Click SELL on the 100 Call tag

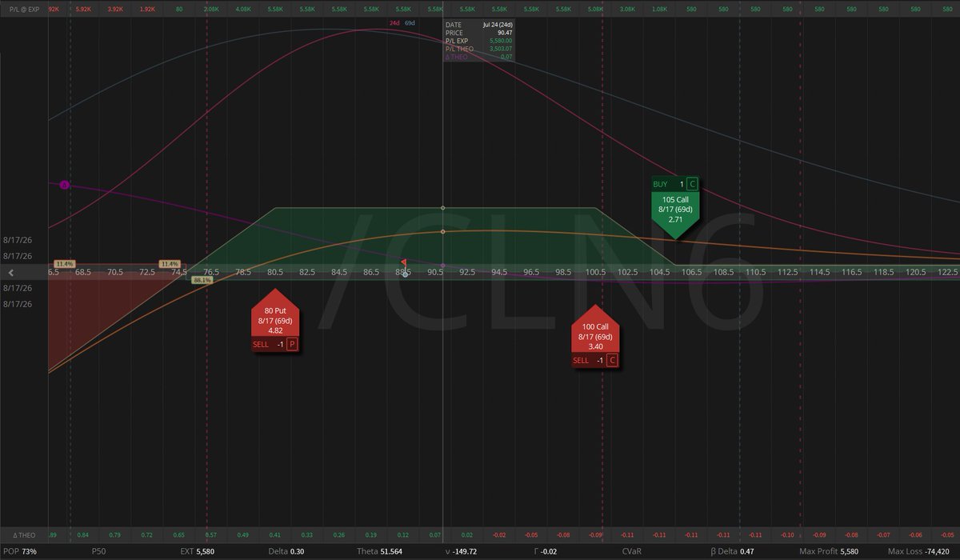(582, 360)
